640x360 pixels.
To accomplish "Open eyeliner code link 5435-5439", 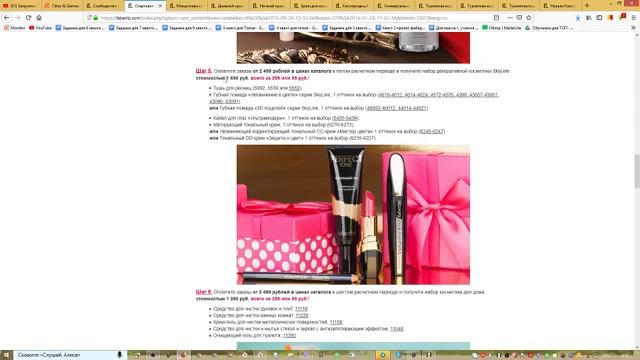I will tap(345, 118).
